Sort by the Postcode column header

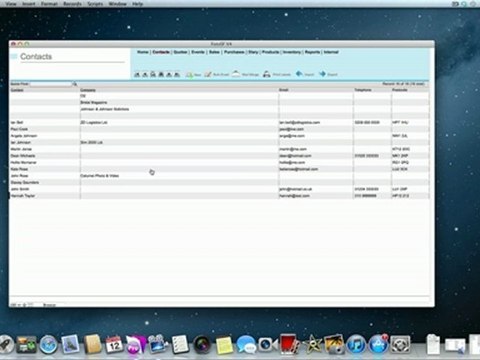[400, 90]
